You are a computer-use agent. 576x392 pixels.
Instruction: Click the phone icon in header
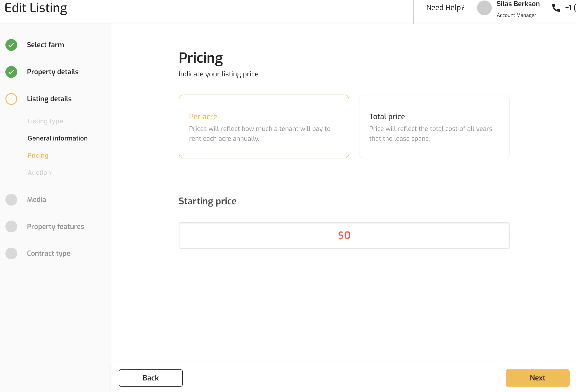[x=556, y=8]
